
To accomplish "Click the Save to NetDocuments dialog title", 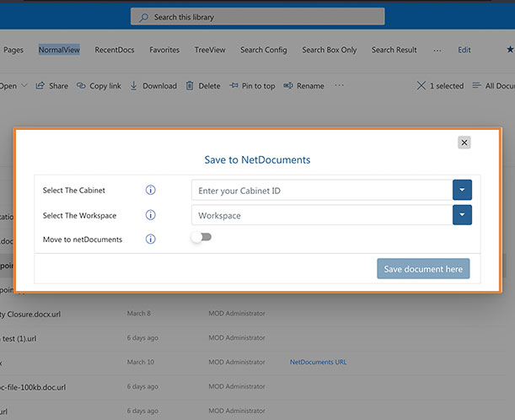I will 257,160.
